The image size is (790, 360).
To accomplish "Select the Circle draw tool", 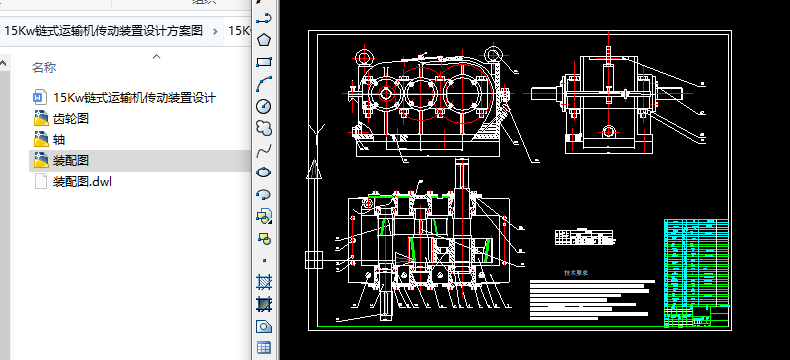I will click(264, 106).
